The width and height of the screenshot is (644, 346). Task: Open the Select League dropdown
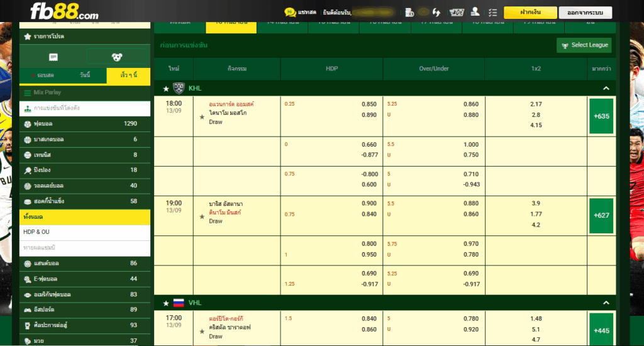pyautogui.click(x=584, y=45)
